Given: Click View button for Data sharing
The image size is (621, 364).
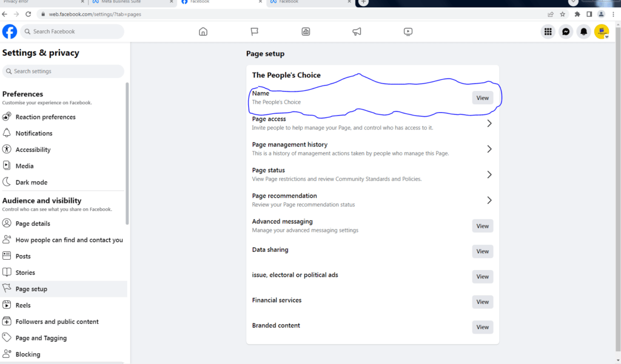Looking at the screenshot, I should pos(482,251).
